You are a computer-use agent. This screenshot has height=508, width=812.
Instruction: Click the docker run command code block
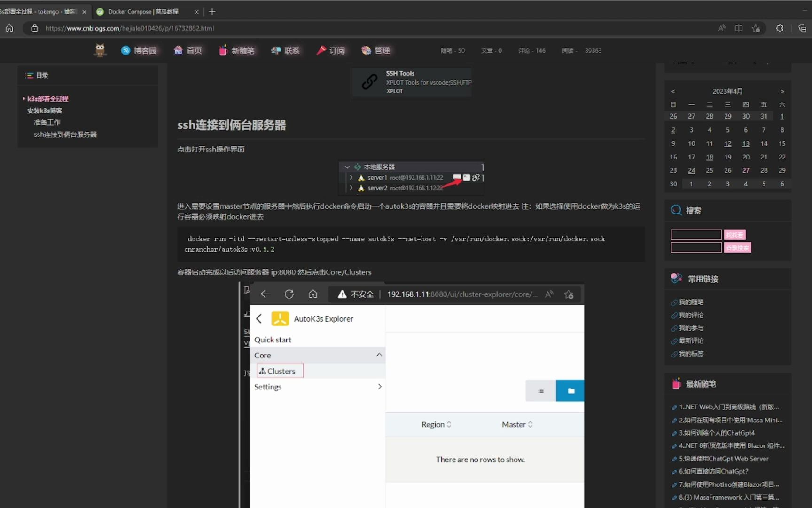point(411,244)
